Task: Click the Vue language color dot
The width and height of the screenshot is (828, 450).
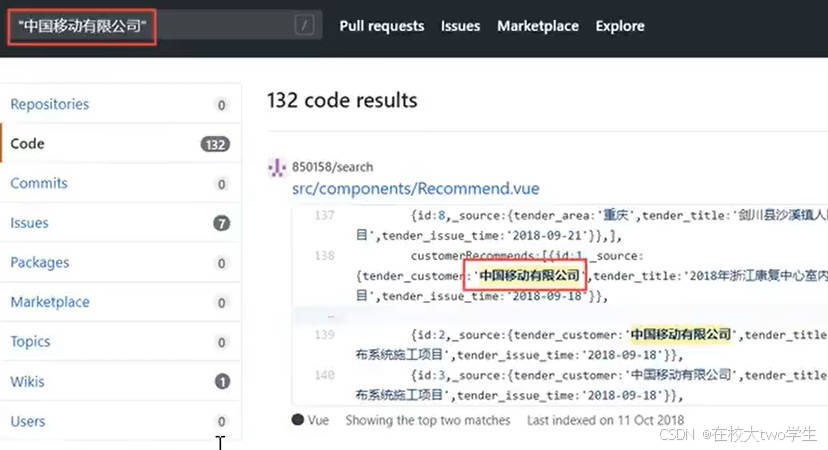Action: click(x=298, y=420)
